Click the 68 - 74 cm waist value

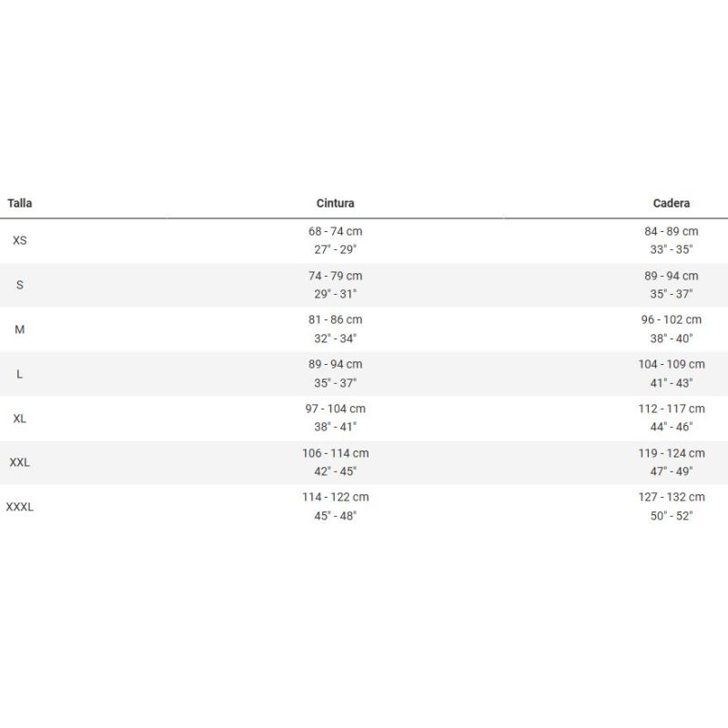(x=335, y=231)
